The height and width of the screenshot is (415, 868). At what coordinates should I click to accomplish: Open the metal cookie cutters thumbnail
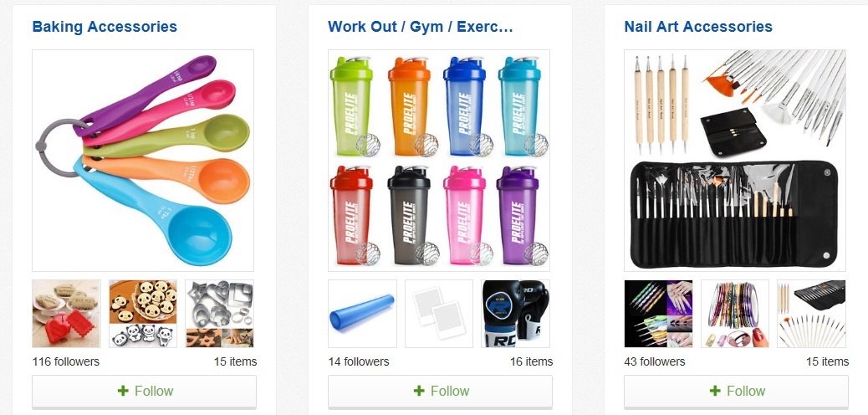point(219,314)
